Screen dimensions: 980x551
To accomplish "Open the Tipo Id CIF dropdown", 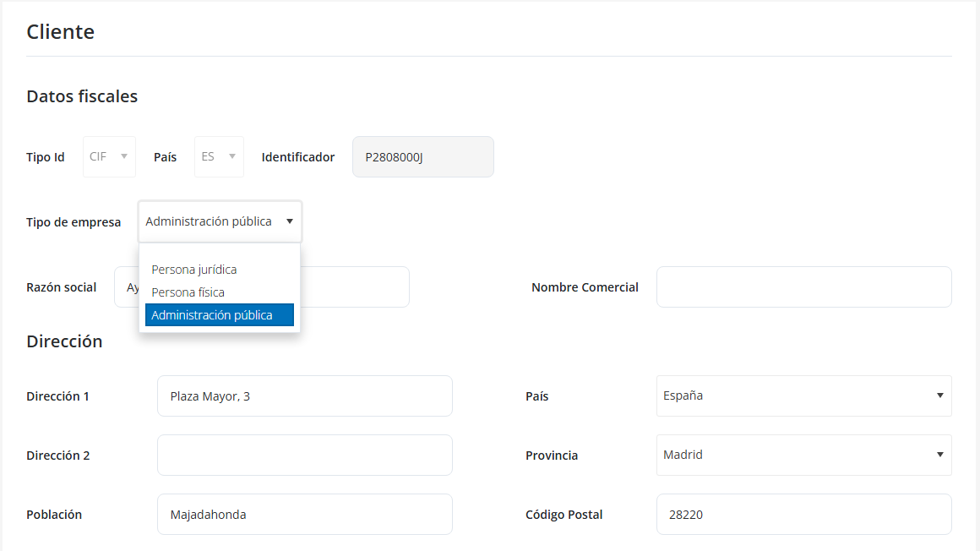I will (x=109, y=156).
